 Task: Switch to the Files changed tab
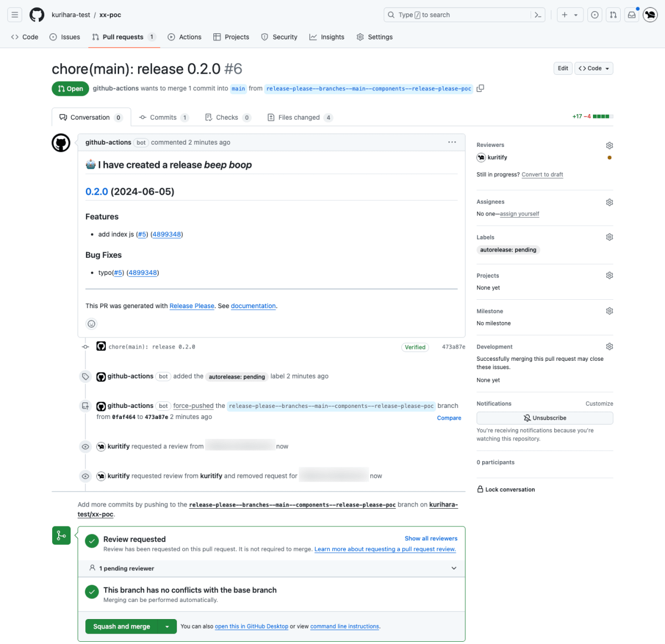(300, 117)
